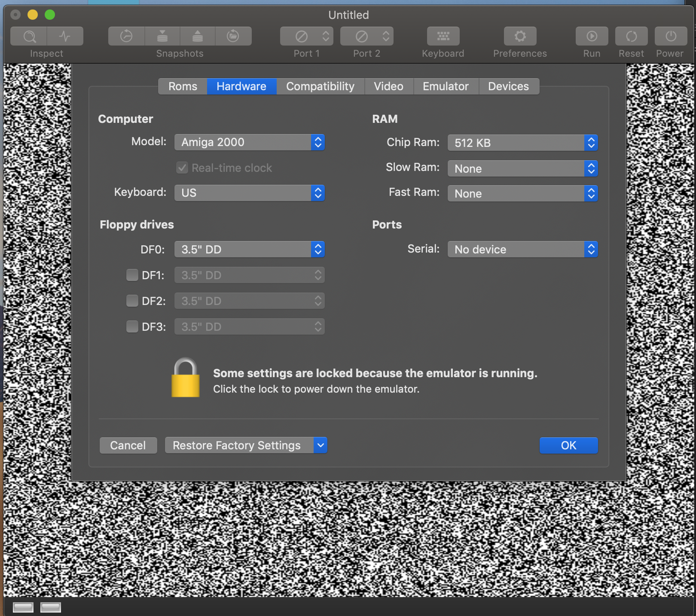Maximize the Untitled window with green button
Viewport: 696px width, 616px height.
pyautogui.click(x=50, y=15)
